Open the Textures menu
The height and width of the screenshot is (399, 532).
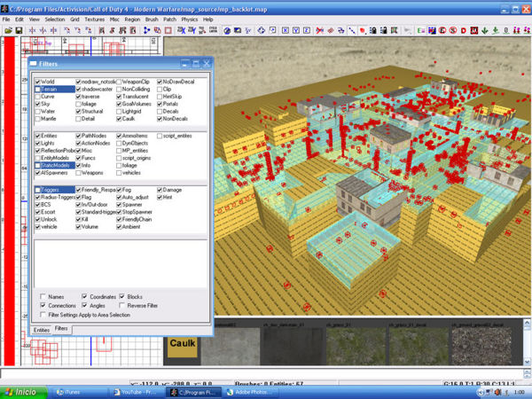tap(95, 20)
